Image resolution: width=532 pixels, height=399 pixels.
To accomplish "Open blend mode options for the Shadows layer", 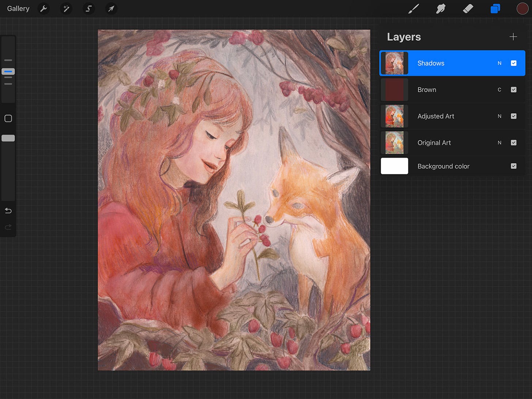I will (x=499, y=63).
